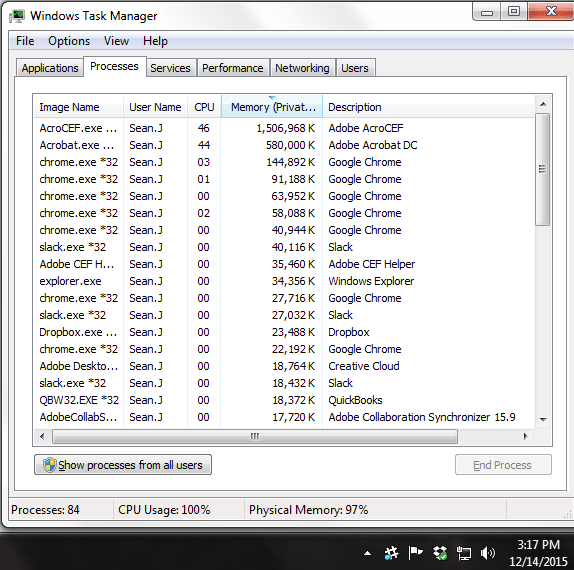Select the AdobeCollabSync process row
Viewport: 574px width, 570px height.
[x=284, y=417]
